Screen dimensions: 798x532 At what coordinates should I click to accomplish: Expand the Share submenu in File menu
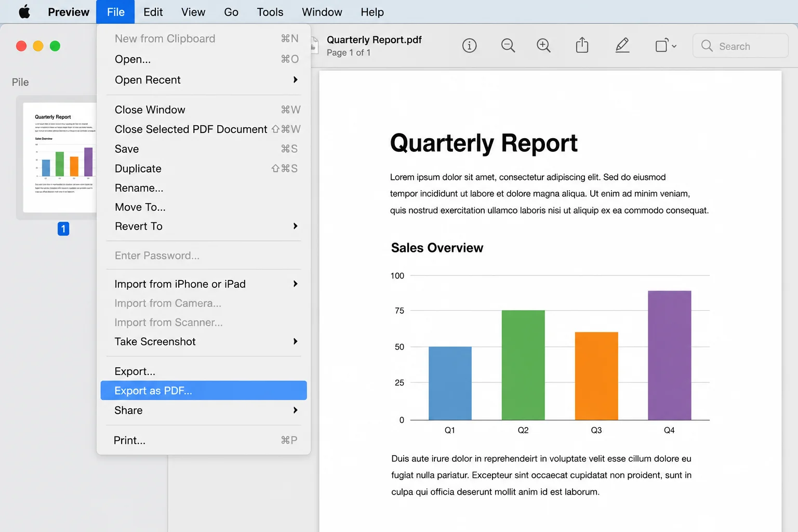296,410
